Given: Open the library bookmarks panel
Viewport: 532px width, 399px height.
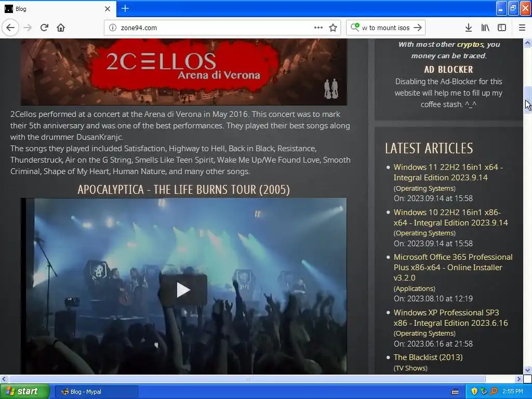Looking at the screenshot, I should pyautogui.click(x=485, y=28).
